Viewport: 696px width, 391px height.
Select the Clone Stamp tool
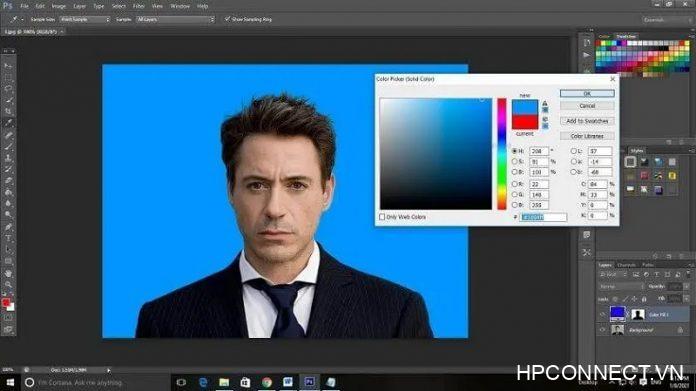pos(8,158)
